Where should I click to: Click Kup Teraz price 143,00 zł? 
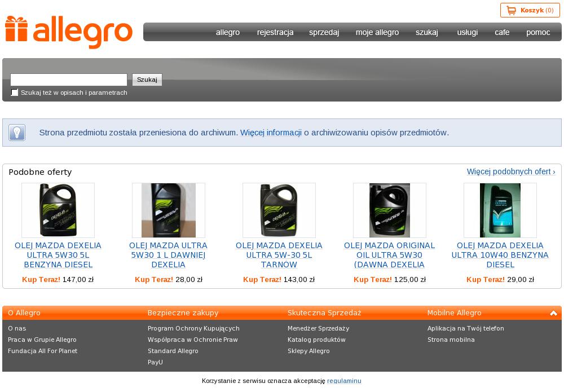tap(279, 279)
